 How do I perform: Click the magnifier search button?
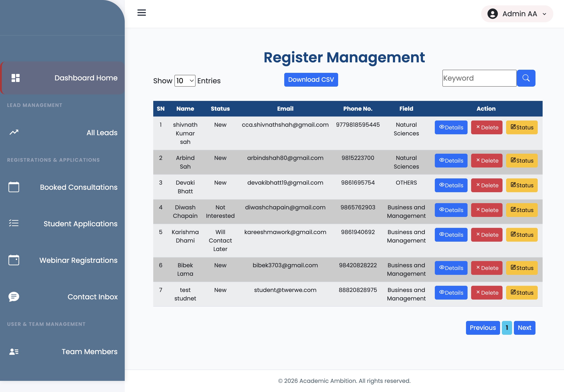coord(526,78)
